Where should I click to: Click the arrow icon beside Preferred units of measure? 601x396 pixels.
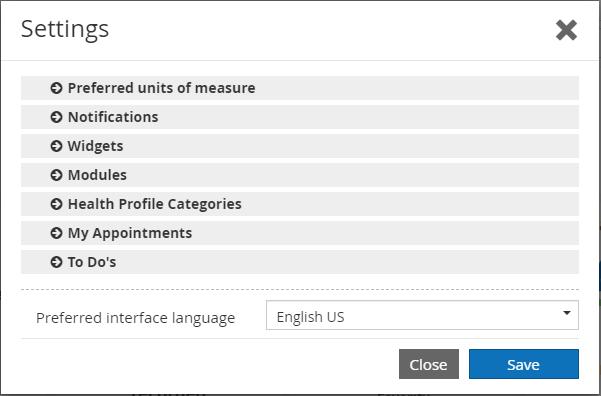pos(56,88)
